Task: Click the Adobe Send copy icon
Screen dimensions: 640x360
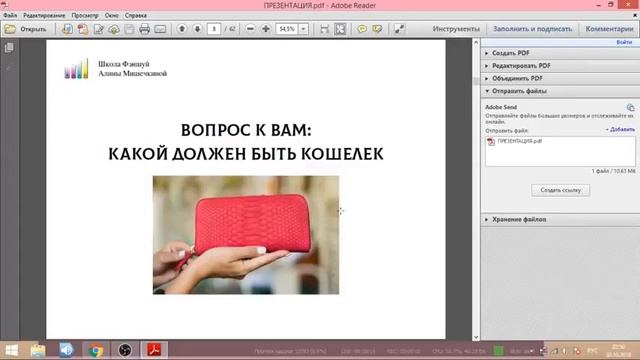Action: [x=631, y=108]
